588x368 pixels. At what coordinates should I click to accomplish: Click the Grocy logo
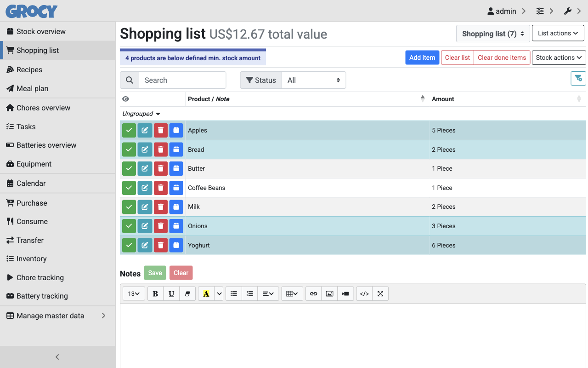click(x=32, y=11)
